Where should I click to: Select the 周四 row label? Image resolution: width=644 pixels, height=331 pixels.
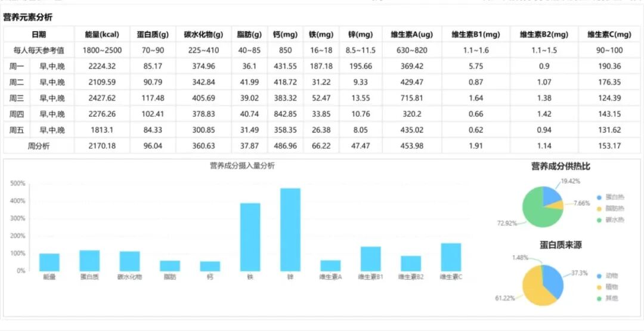[x=17, y=114]
